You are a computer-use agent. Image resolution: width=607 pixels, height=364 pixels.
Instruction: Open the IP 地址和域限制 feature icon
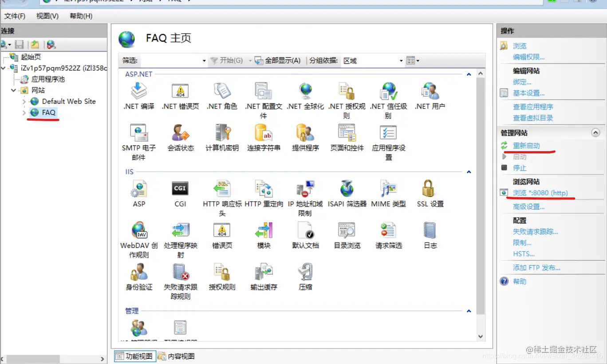(305, 188)
